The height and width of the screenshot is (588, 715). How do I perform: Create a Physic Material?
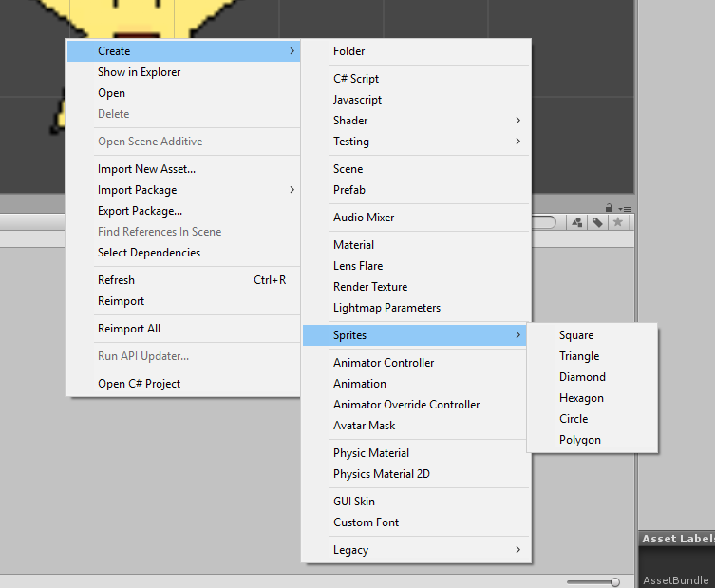coord(416,453)
